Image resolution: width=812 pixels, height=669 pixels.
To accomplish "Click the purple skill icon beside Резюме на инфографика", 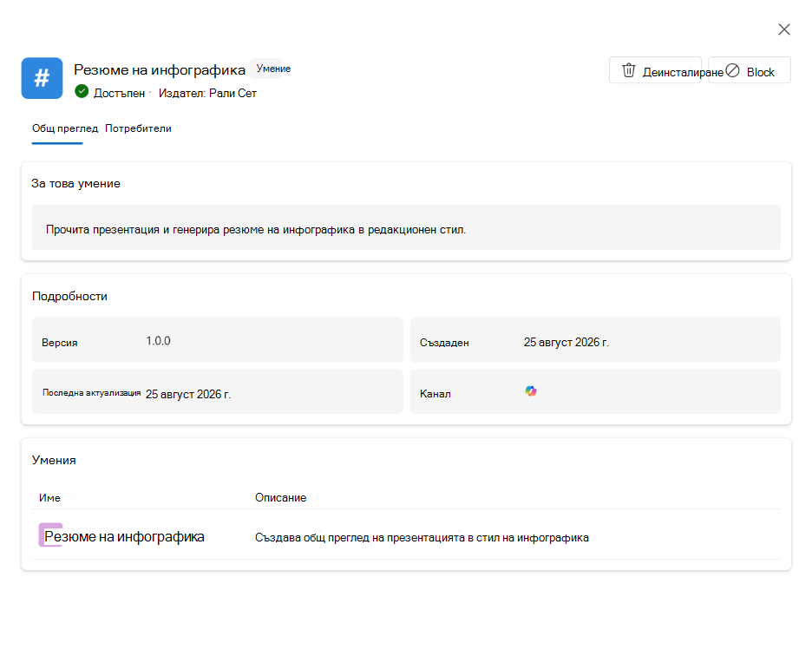I will (x=50, y=535).
